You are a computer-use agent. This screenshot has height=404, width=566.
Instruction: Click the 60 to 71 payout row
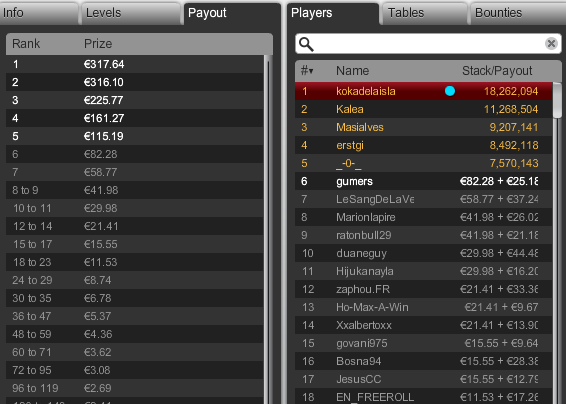click(135, 352)
